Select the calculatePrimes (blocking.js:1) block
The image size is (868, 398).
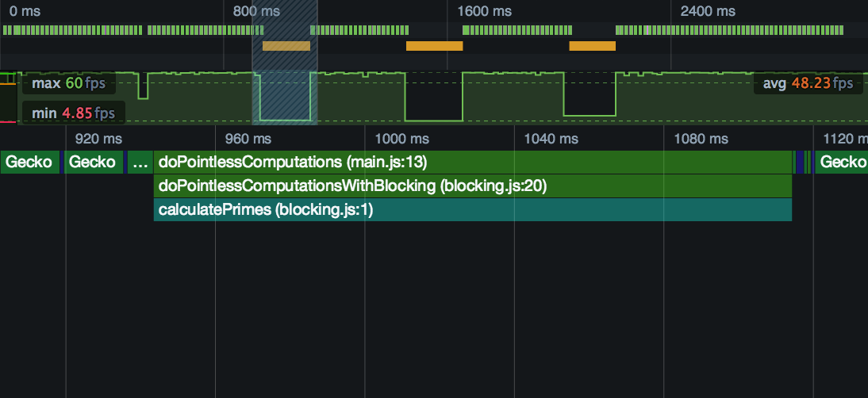click(472, 210)
